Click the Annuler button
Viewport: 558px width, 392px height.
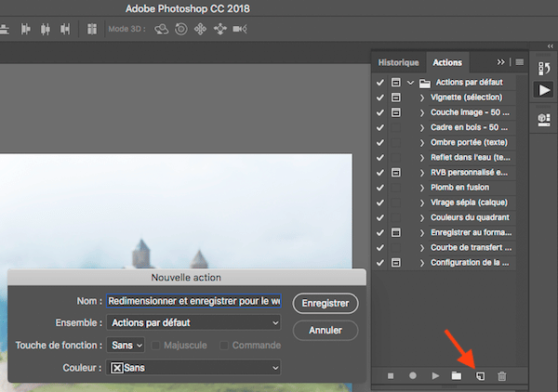(x=325, y=330)
